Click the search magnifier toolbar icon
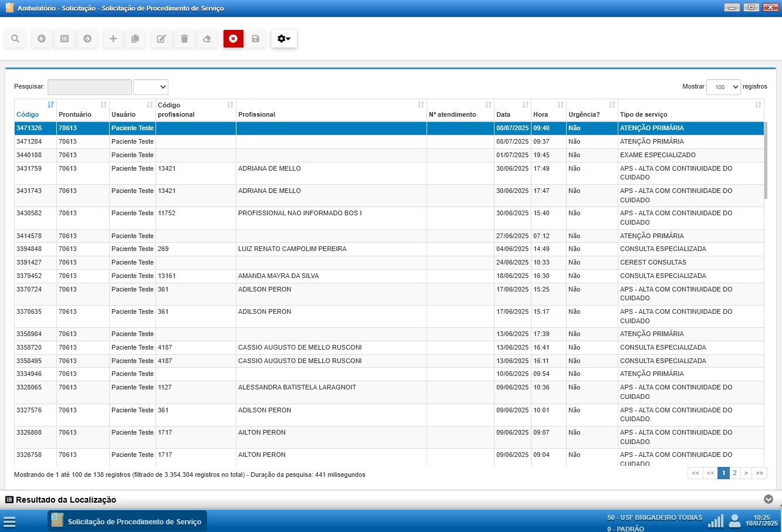Image resolution: width=782 pixels, height=532 pixels. click(x=15, y=39)
